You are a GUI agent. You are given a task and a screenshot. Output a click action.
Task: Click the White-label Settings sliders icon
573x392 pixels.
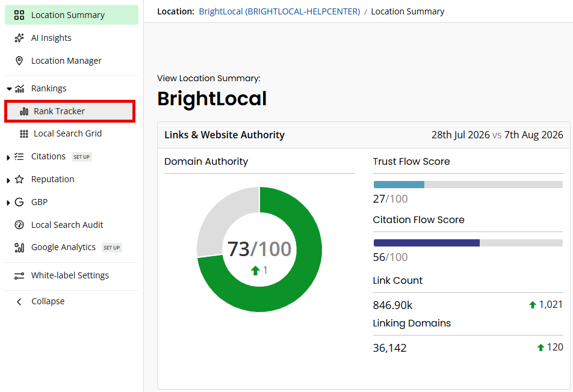click(19, 275)
